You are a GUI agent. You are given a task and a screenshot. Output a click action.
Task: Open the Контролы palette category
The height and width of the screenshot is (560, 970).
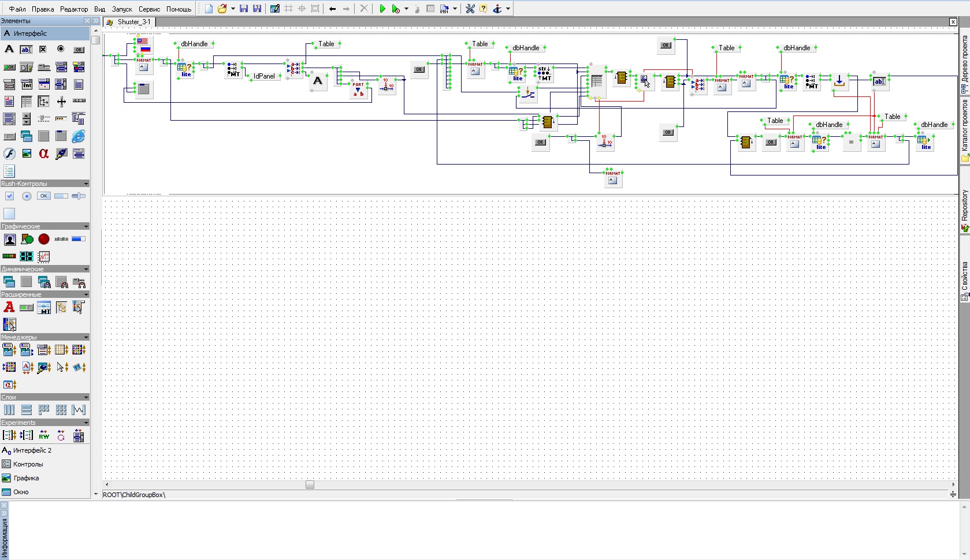pyautogui.click(x=28, y=464)
